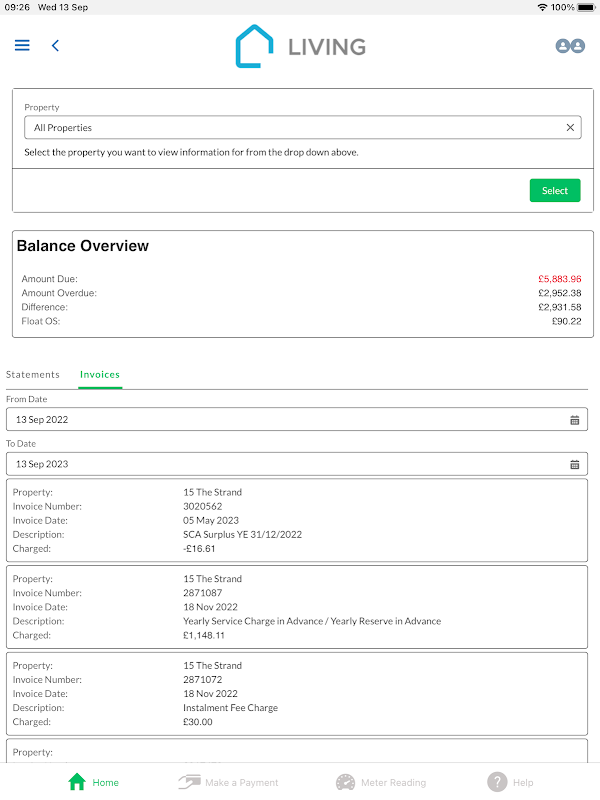Open the Instalment Fee Charge invoice
The height and width of the screenshot is (800, 600).
click(296, 693)
